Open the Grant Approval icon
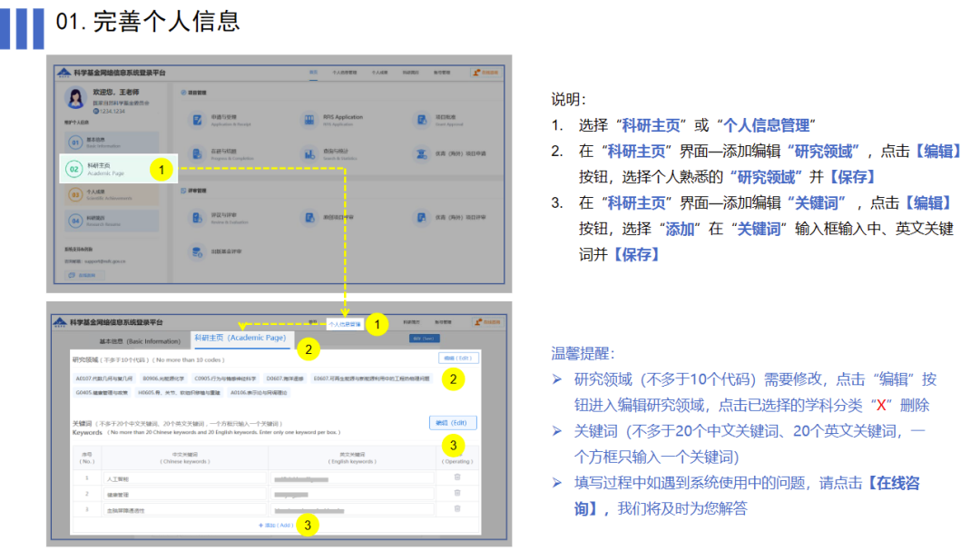This screenshot has width=980, height=551. (x=422, y=120)
